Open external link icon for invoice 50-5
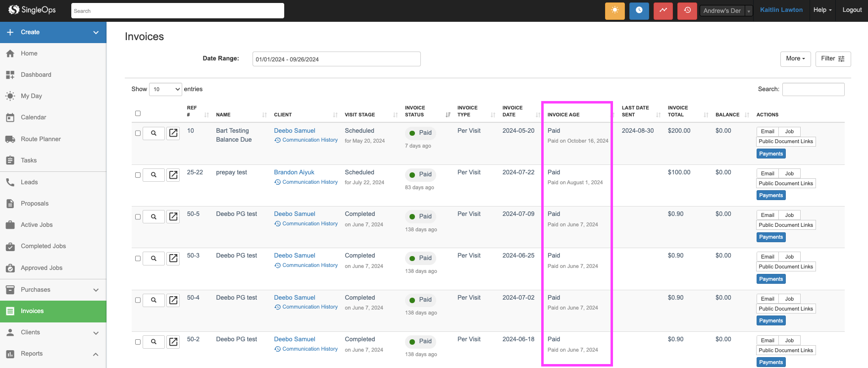This screenshot has width=868, height=368. coord(173,216)
